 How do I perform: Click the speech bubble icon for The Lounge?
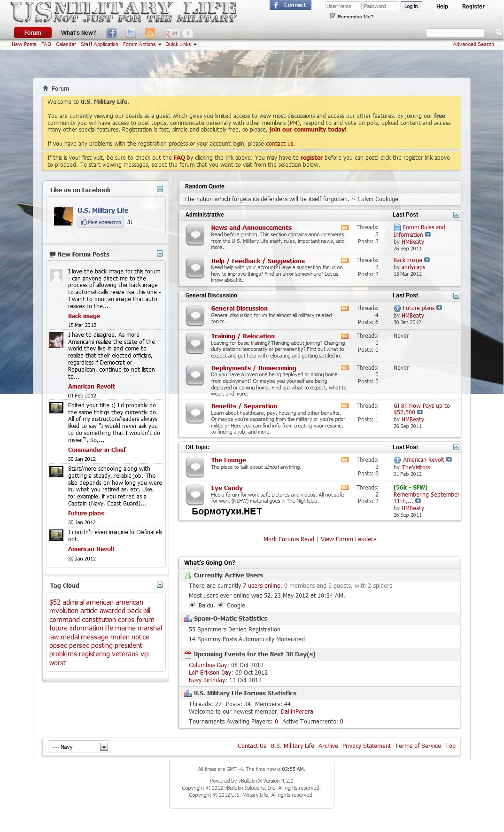pyautogui.click(x=195, y=467)
